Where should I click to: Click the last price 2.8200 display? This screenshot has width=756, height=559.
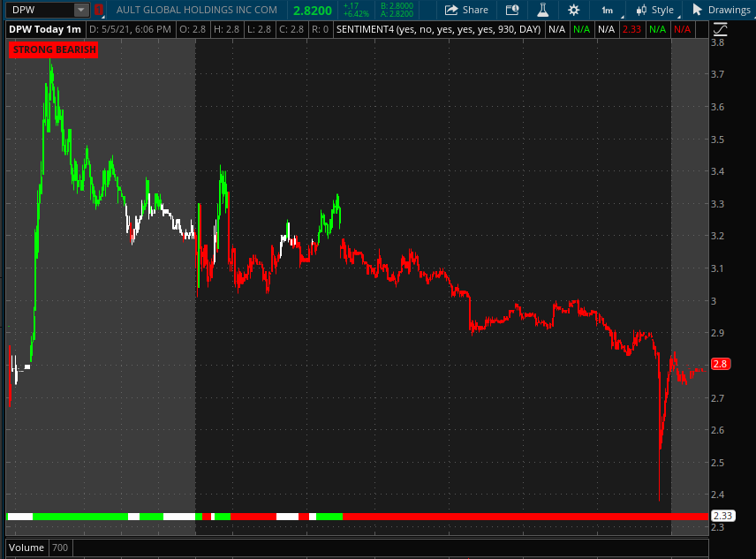click(x=313, y=10)
